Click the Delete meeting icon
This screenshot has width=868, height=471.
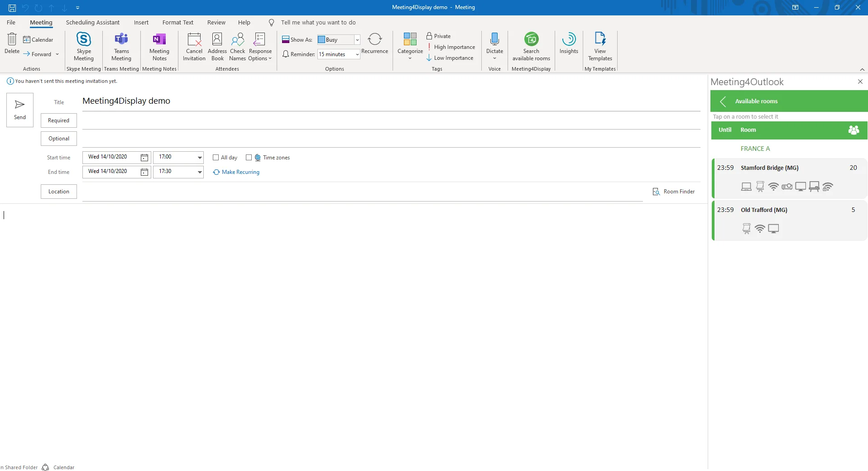pyautogui.click(x=12, y=43)
